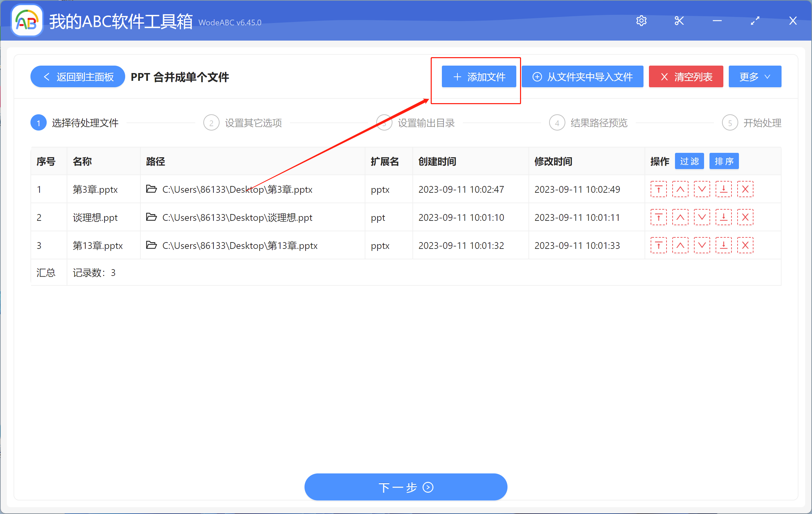This screenshot has height=514, width=812.
Task: Click the scissors screenshot icon in title bar
Action: pos(679,20)
